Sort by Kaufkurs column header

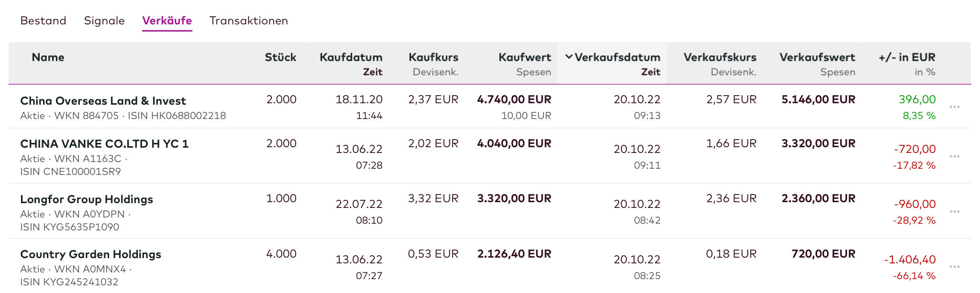pyautogui.click(x=433, y=57)
